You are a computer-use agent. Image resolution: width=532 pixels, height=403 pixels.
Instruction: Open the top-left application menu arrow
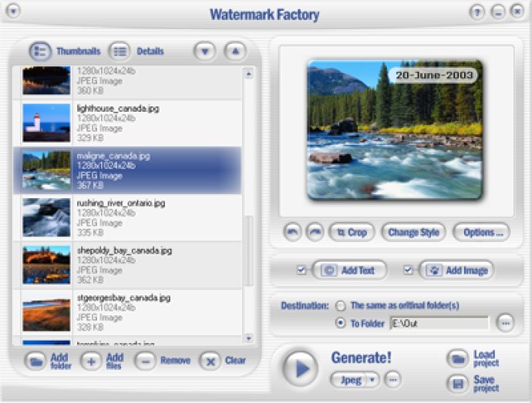point(13,12)
